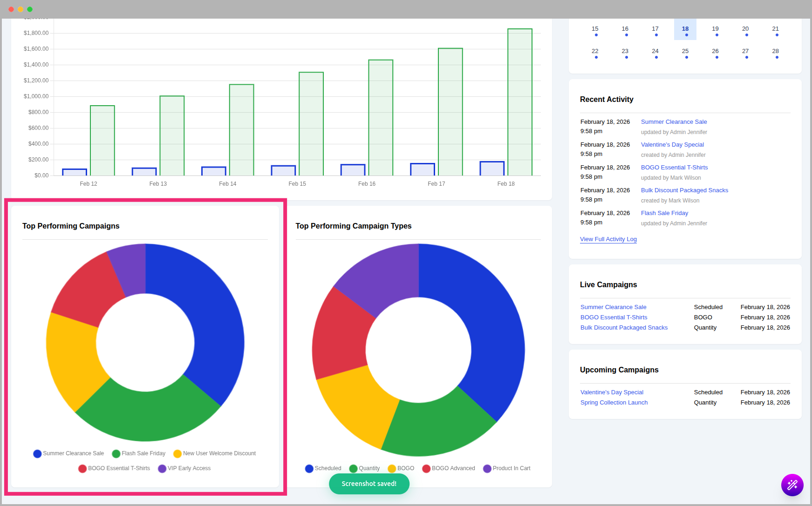The height and width of the screenshot is (506, 812).
Task: Toggle "Scheduled" in campaign types legend
Action: [323, 468]
